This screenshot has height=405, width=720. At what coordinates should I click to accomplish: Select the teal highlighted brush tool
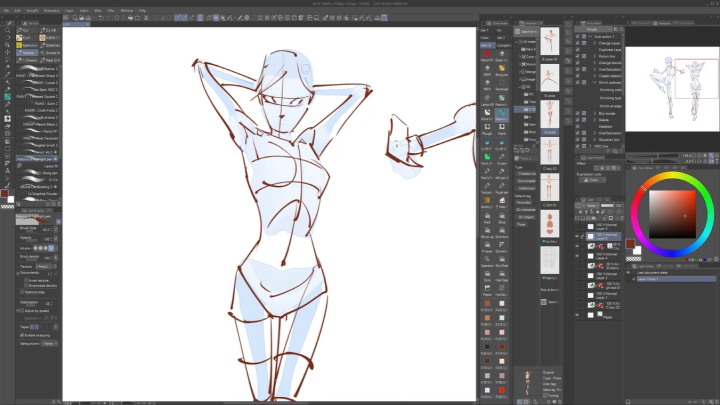pyautogui.click(x=7, y=97)
